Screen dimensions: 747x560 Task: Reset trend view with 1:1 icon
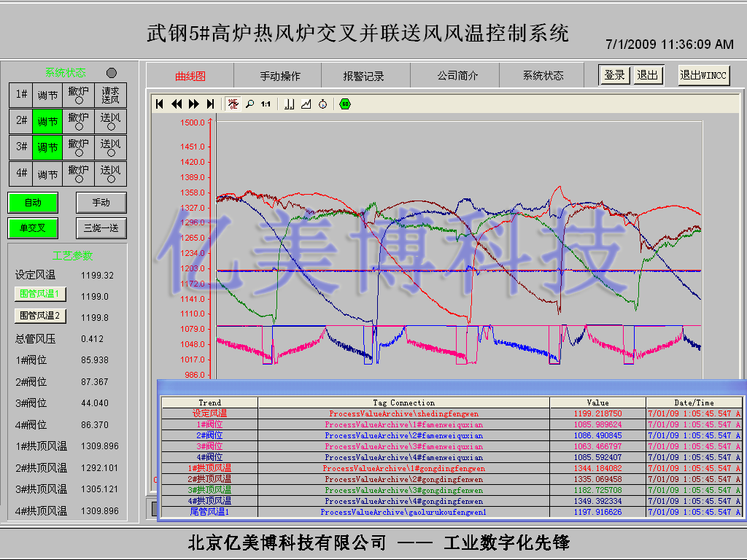(x=266, y=104)
